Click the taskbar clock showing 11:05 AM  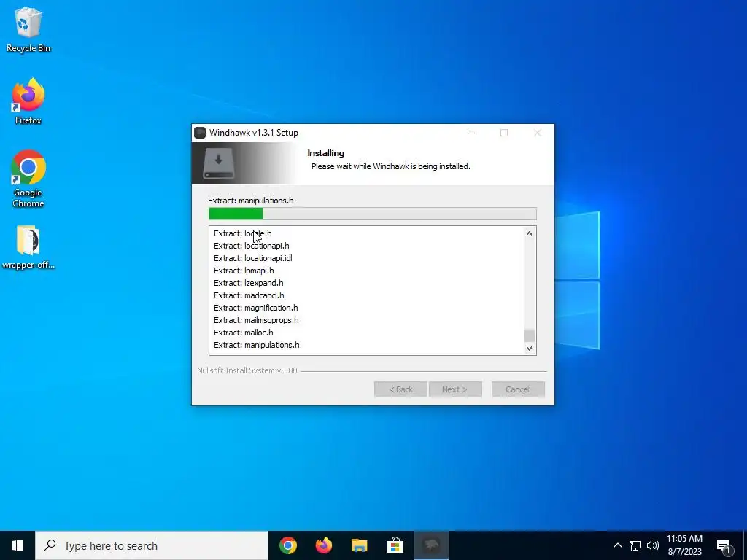684,545
